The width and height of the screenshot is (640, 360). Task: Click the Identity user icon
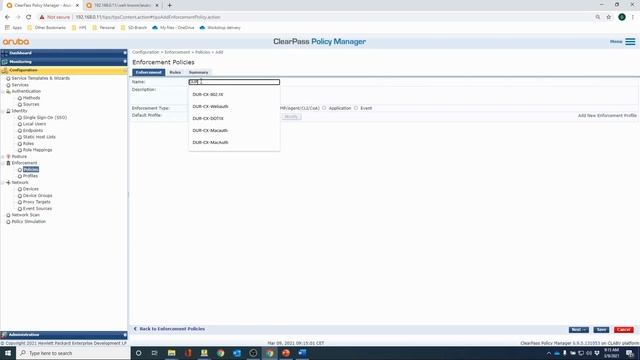(8, 111)
